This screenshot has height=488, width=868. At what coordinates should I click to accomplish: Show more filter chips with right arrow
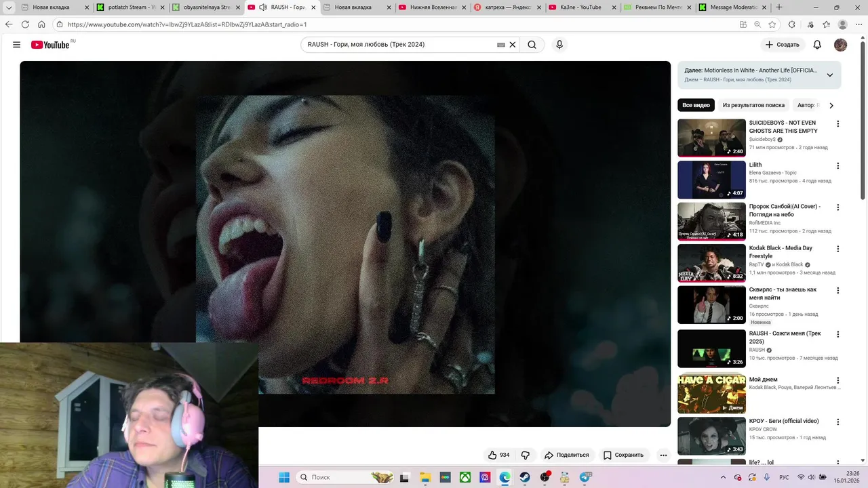831,105
